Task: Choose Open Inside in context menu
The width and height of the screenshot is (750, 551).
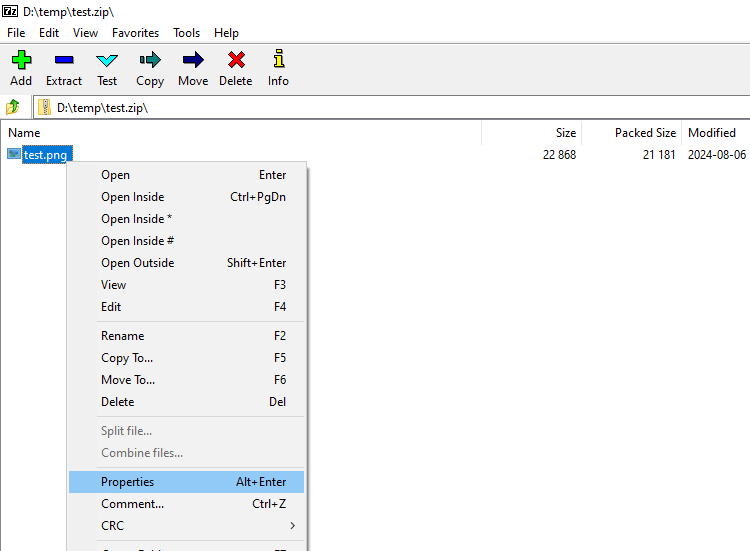Action: [x=187, y=197]
